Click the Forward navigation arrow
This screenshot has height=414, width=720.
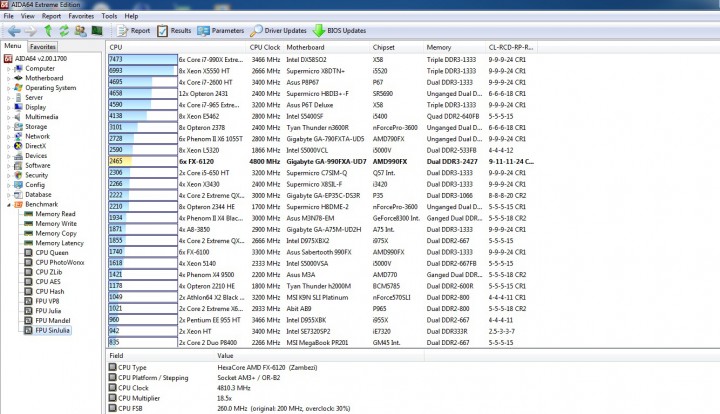coord(30,31)
